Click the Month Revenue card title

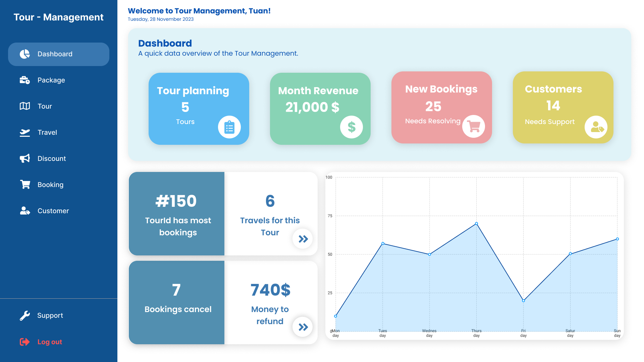[x=318, y=90]
